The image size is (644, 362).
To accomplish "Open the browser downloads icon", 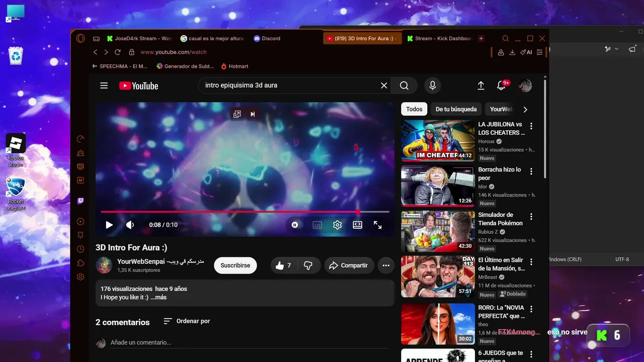I will (512, 52).
